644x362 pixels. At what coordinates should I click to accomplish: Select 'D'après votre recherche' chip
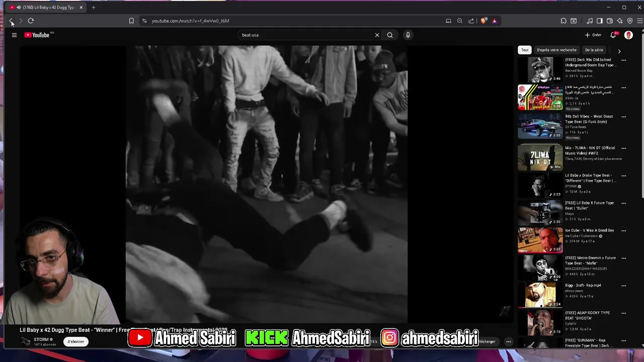pos(556,50)
